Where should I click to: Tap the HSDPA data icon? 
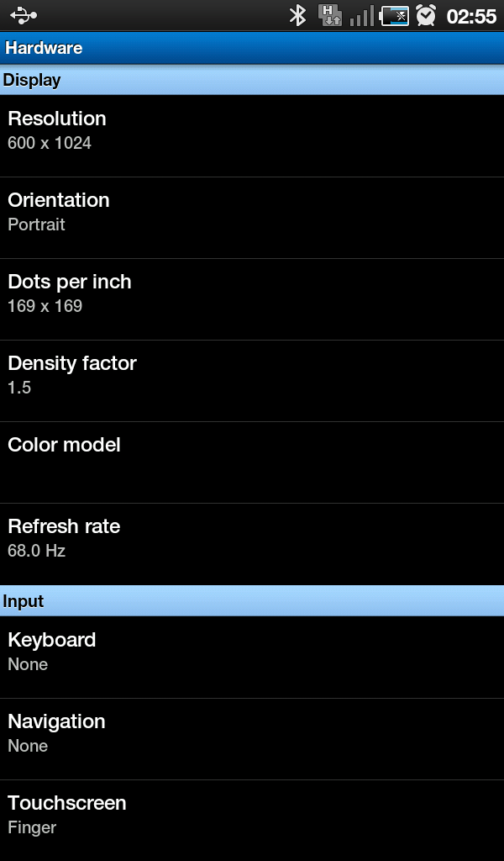[x=330, y=15]
